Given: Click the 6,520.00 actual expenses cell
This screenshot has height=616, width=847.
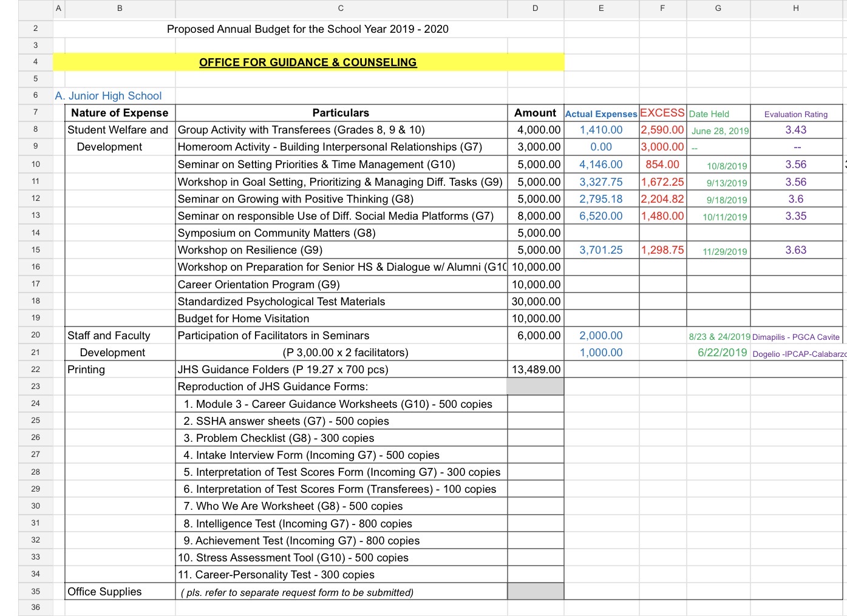Looking at the screenshot, I should click(x=601, y=216).
